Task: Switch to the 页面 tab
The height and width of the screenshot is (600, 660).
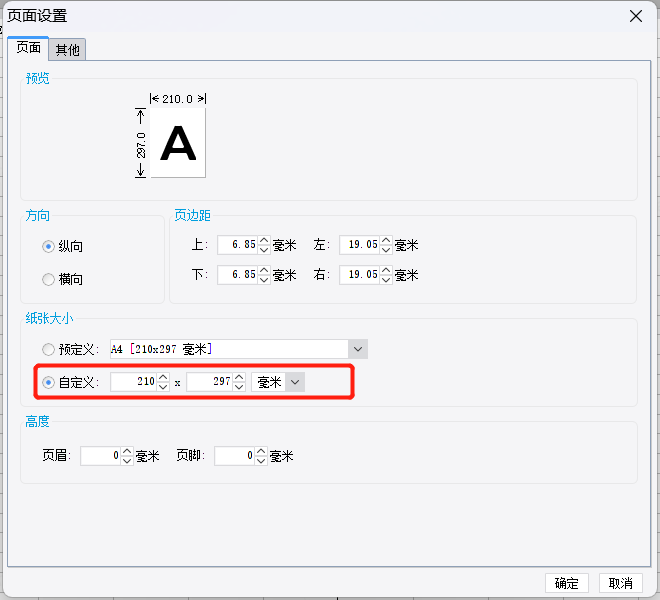Action: tap(28, 48)
